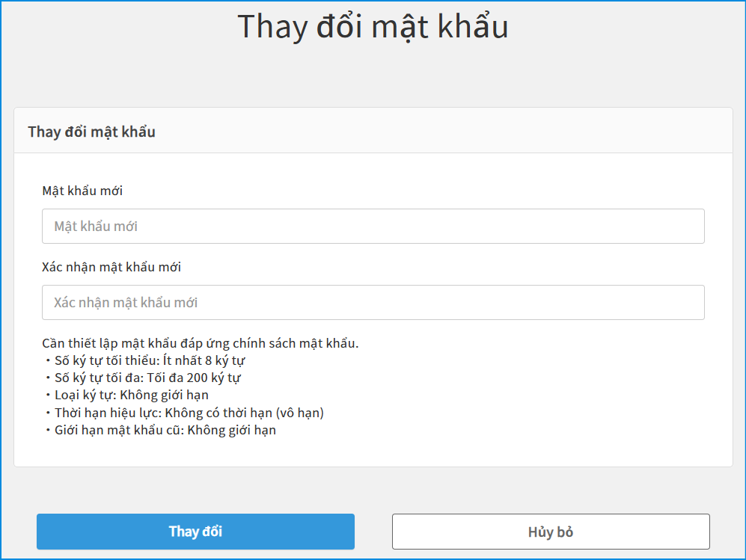
Task: Click the 'Giới hạn mật khẩu cũ' policy label
Action: 117,430
